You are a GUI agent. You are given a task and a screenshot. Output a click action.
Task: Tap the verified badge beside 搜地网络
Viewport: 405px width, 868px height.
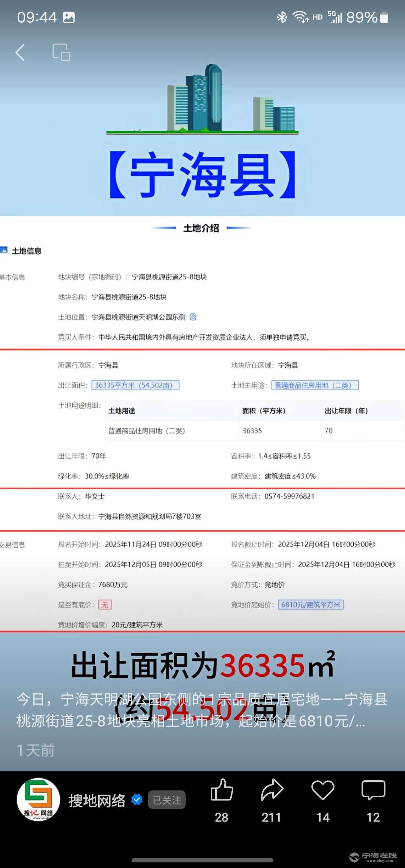coord(137,800)
